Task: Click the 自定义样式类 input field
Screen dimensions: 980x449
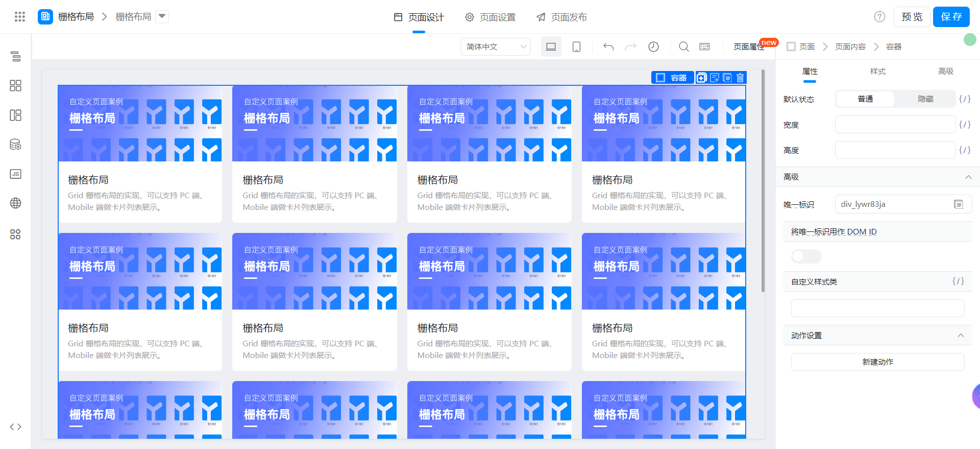Action: [878, 308]
